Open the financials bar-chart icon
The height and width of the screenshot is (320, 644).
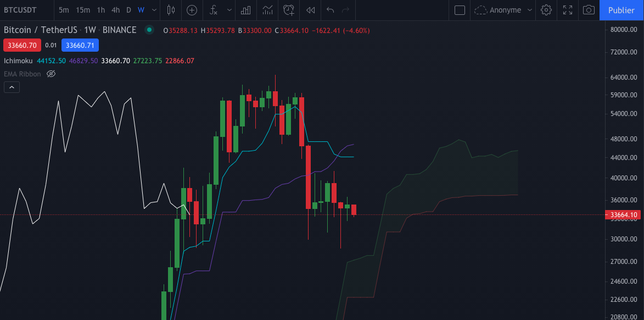pyautogui.click(x=245, y=10)
